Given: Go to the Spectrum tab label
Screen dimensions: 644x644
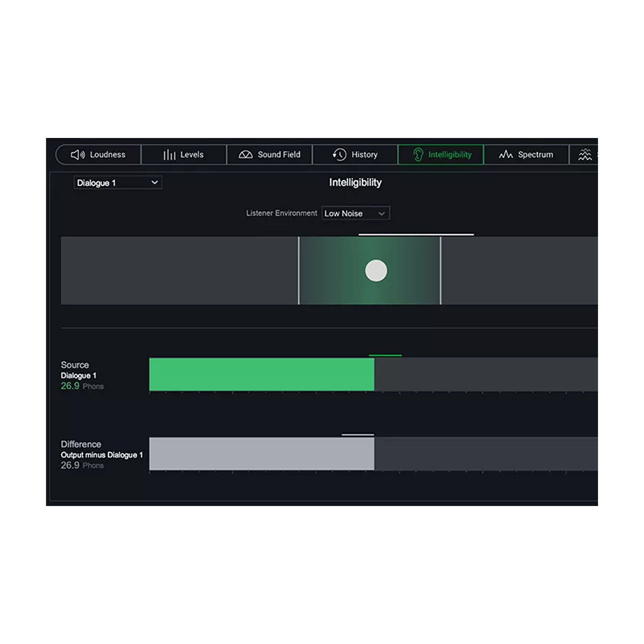Looking at the screenshot, I should coord(535,155).
